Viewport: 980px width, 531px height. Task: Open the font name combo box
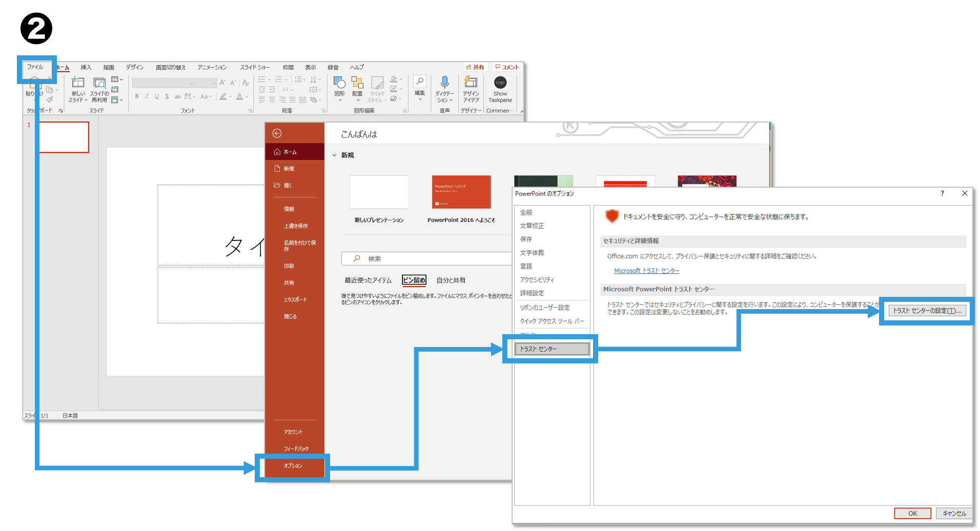(163, 83)
